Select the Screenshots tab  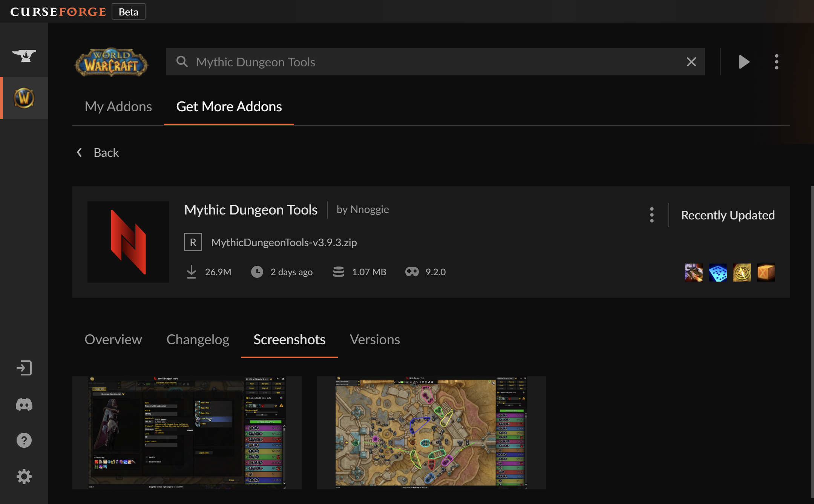(290, 339)
